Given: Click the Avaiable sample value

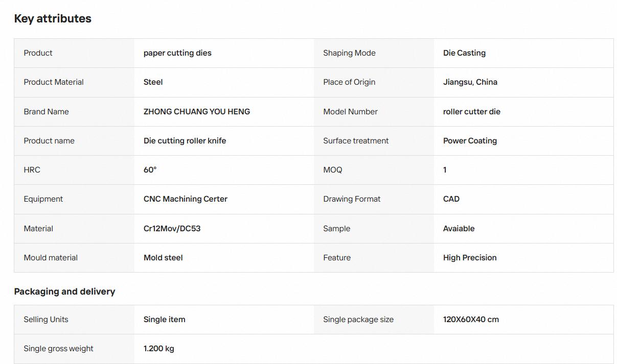Looking at the screenshot, I should [x=459, y=229].
